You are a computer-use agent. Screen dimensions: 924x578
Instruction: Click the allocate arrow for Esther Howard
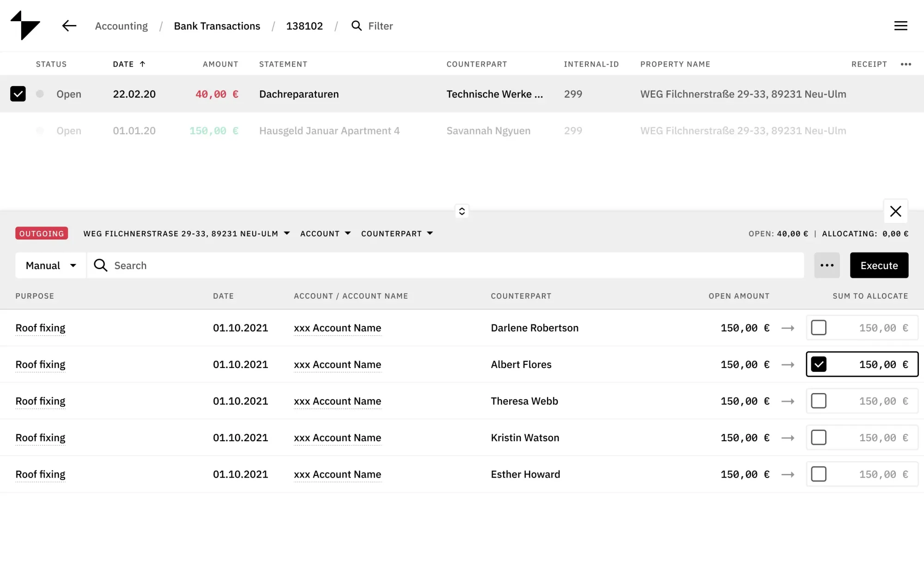tap(788, 474)
